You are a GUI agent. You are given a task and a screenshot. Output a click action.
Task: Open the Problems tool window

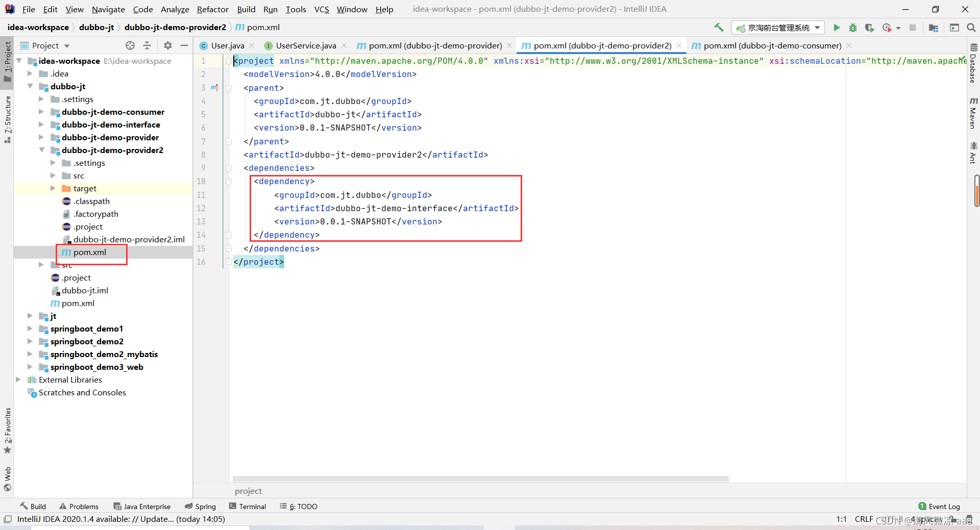(79, 507)
